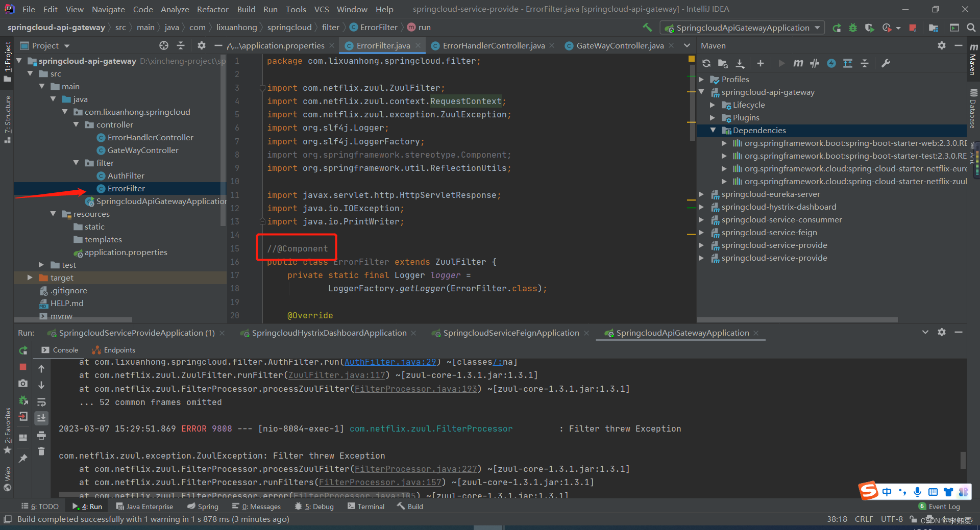Jump up the stack trace arrow
The height and width of the screenshot is (530, 980).
coord(41,368)
